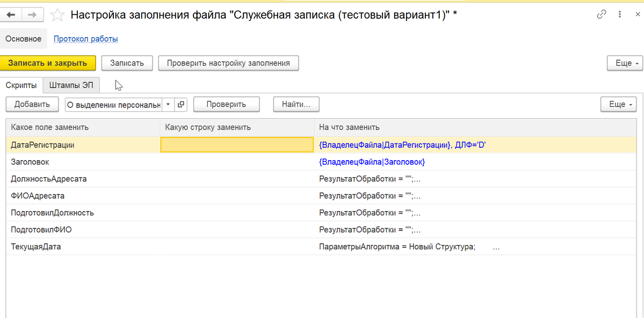
Task: Click the Добавить button
Action: [32, 104]
